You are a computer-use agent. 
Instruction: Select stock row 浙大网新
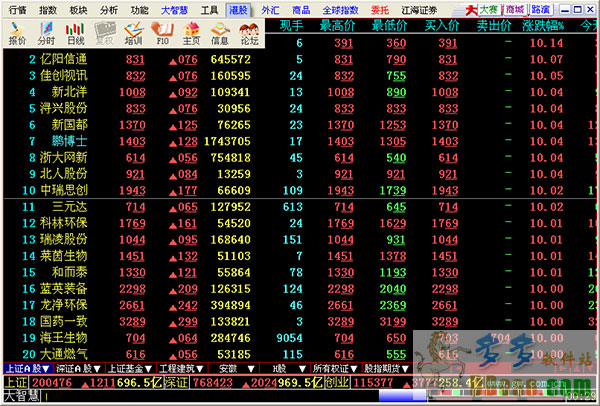pyautogui.click(x=302, y=158)
